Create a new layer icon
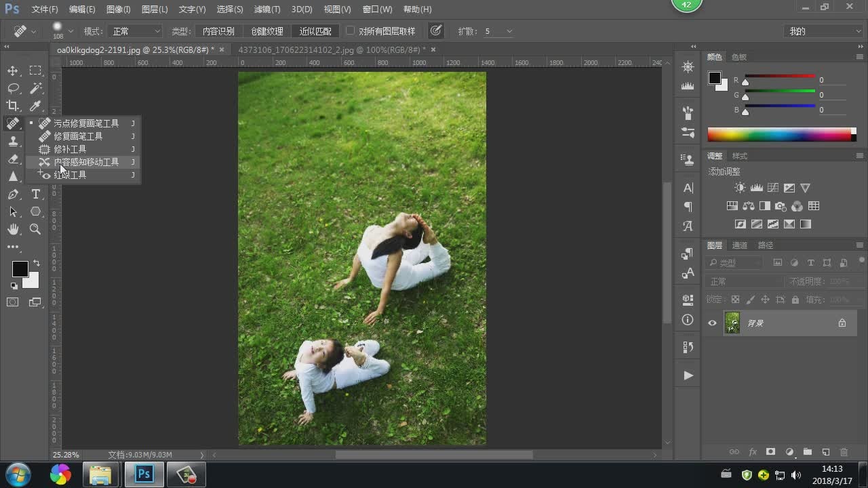 [826, 452]
